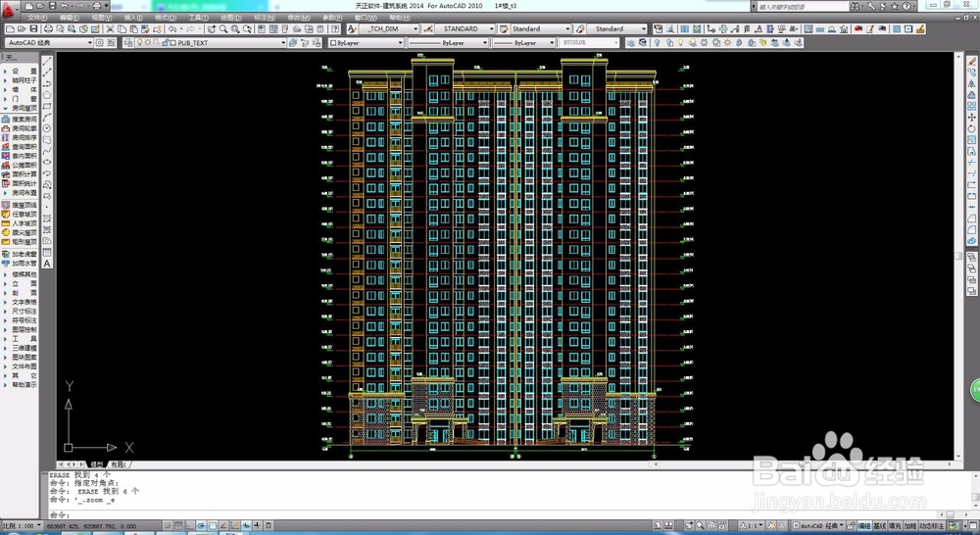Select the Circle tool in draw toolbar
Viewport: 980px width, 535px height.
click(x=47, y=128)
